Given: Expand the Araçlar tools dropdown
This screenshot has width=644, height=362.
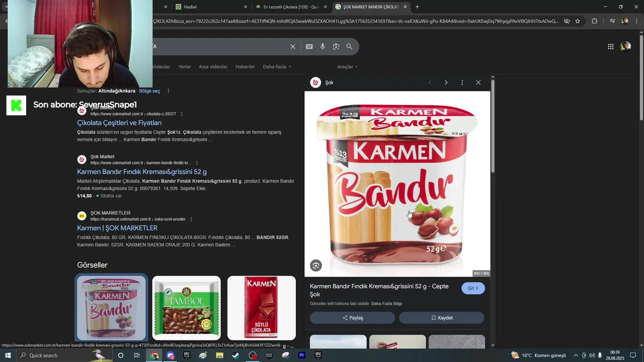Looking at the screenshot, I should click(347, 67).
